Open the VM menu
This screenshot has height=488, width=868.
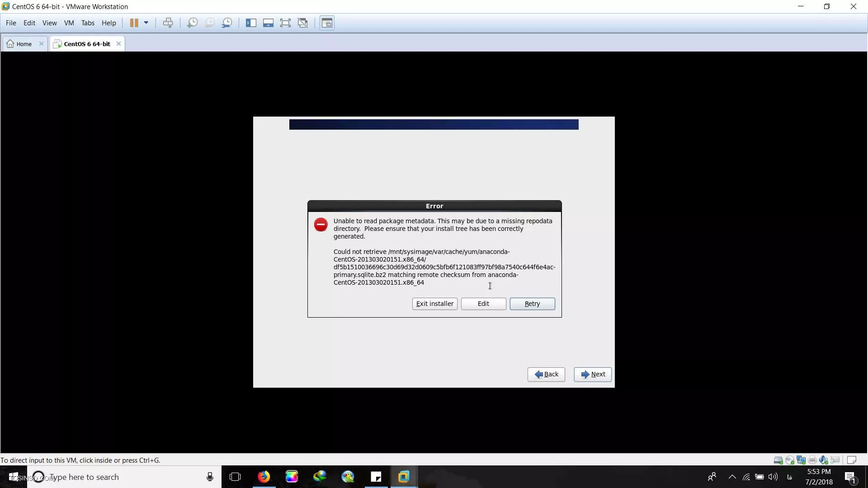pos(69,23)
